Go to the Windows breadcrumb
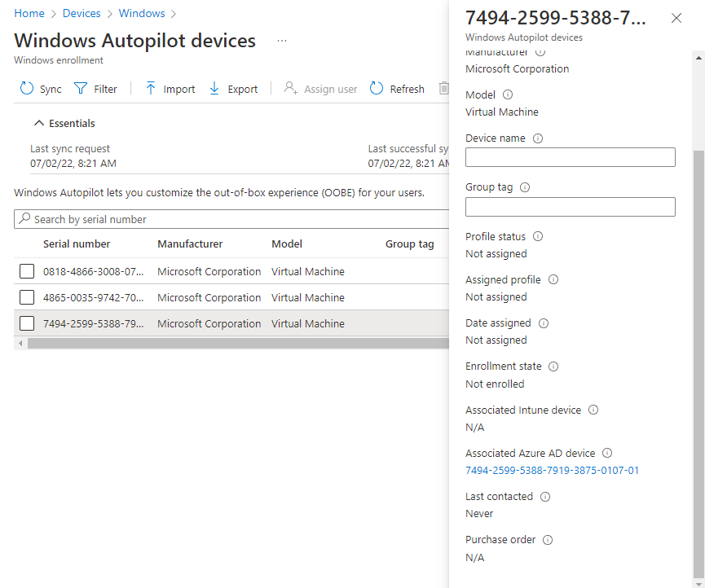 [x=142, y=13]
